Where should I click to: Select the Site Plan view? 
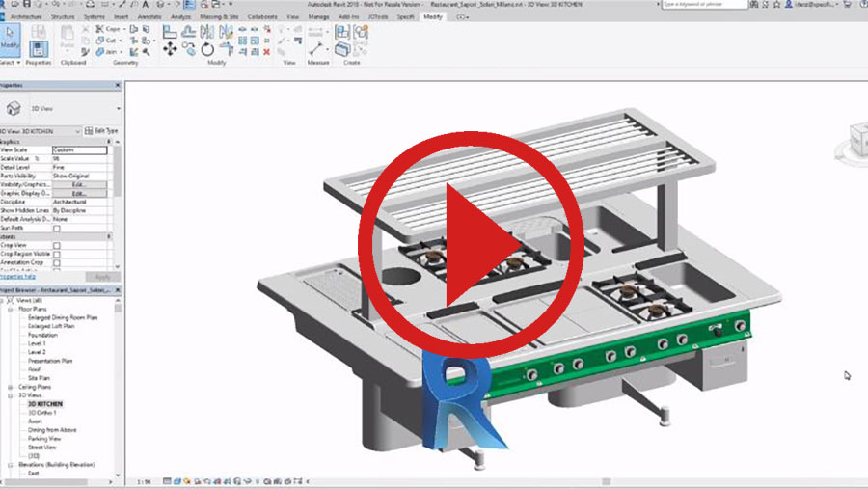(x=39, y=378)
